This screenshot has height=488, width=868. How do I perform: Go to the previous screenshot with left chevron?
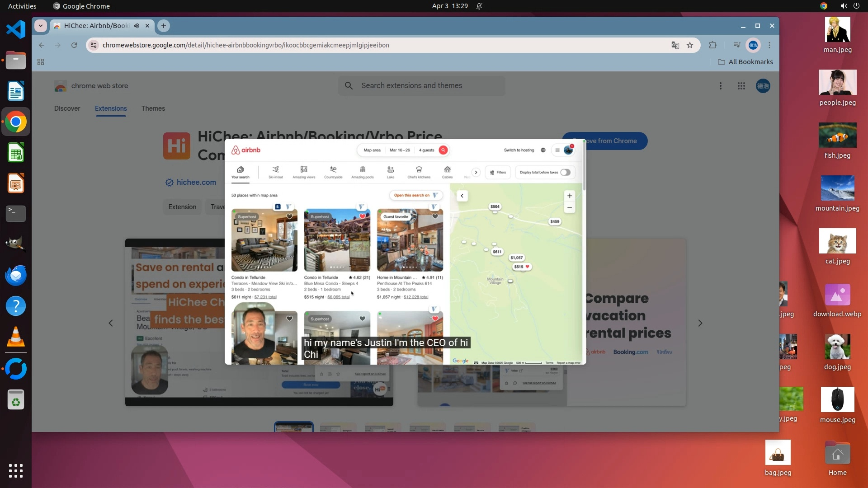click(111, 323)
